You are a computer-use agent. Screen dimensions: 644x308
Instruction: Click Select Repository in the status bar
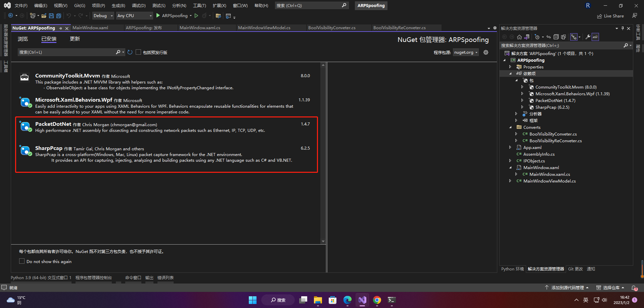coord(610,288)
